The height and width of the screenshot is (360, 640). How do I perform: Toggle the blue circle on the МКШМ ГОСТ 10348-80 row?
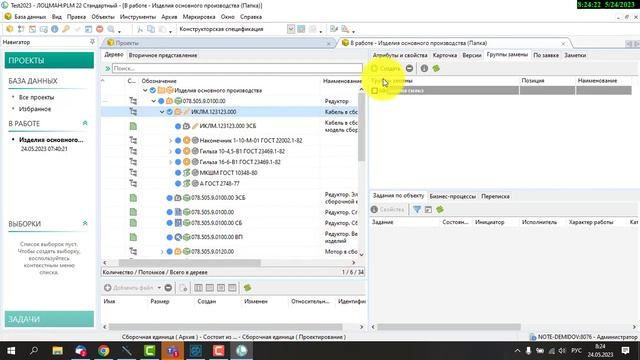(178, 173)
